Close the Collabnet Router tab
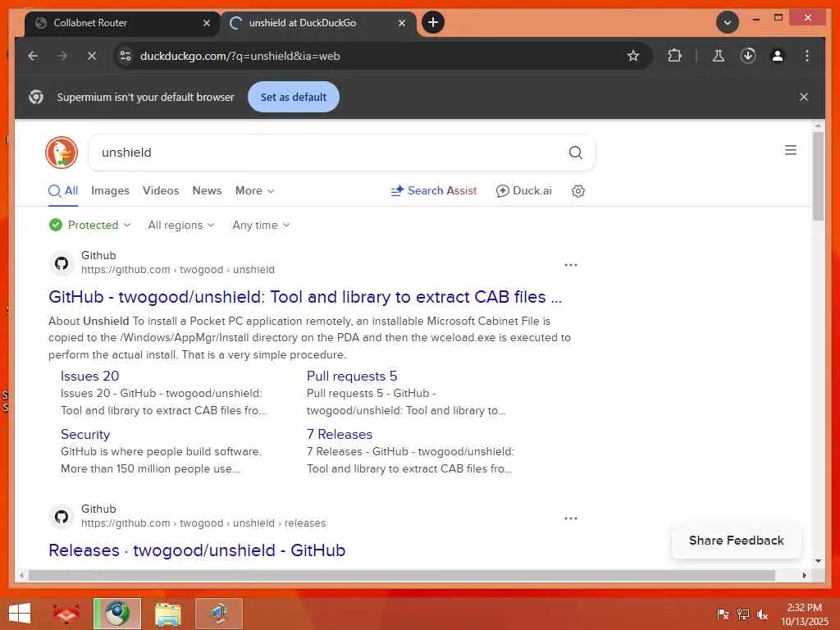Viewport: 840px width, 630px height. click(x=206, y=23)
